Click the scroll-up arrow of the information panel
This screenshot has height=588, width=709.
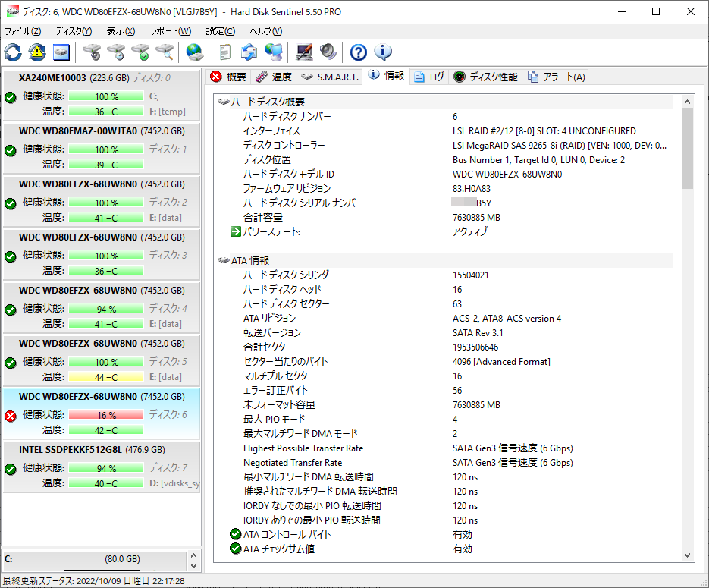pyautogui.click(x=687, y=102)
